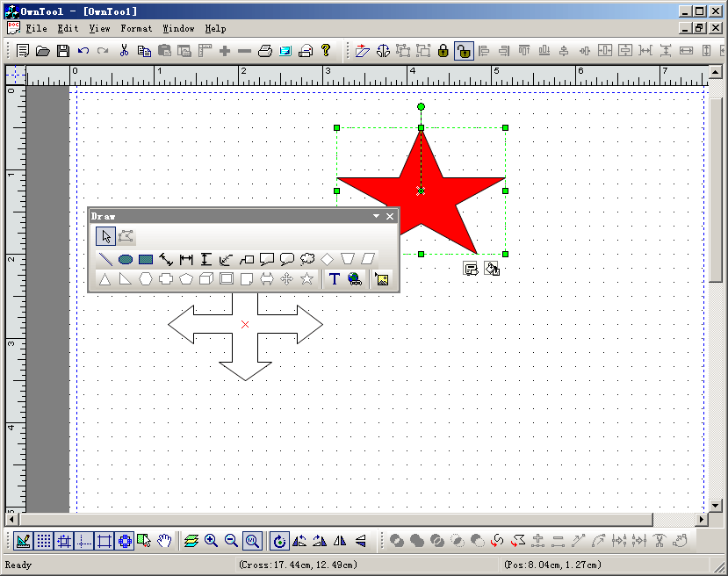Open the File menu

click(x=36, y=28)
